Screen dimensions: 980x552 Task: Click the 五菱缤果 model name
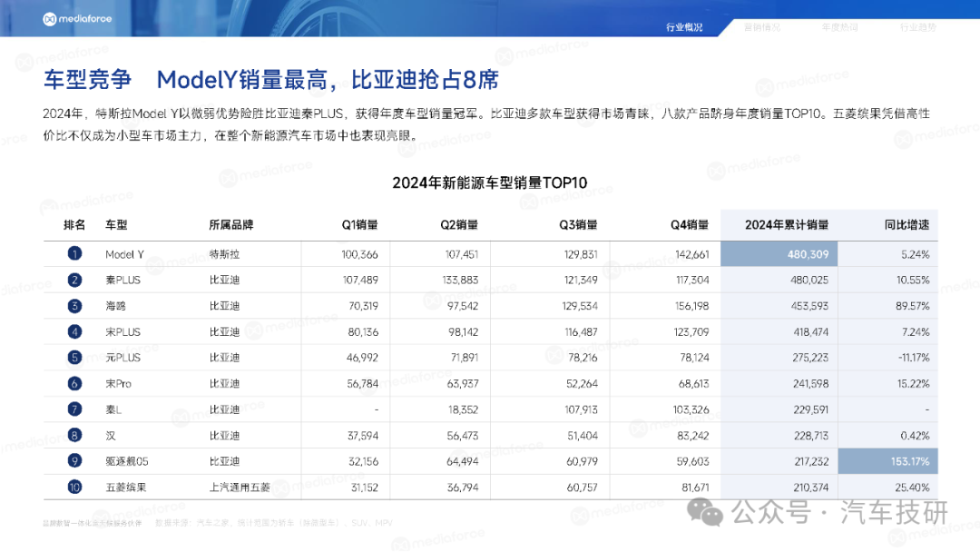tap(125, 488)
